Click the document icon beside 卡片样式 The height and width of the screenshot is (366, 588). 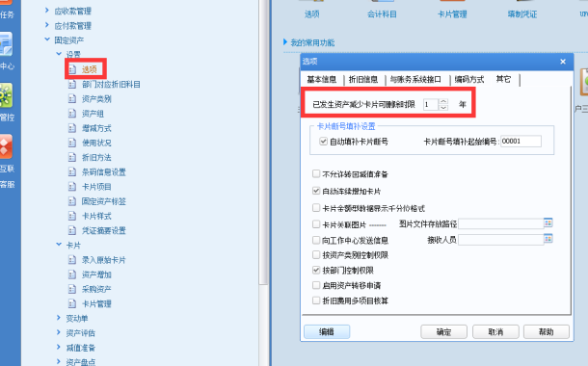[72, 216]
